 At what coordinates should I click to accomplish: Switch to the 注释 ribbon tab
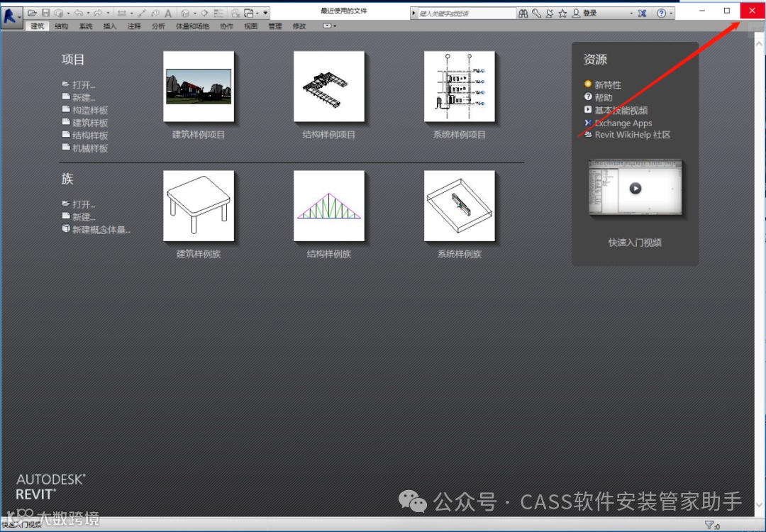coord(134,26)
